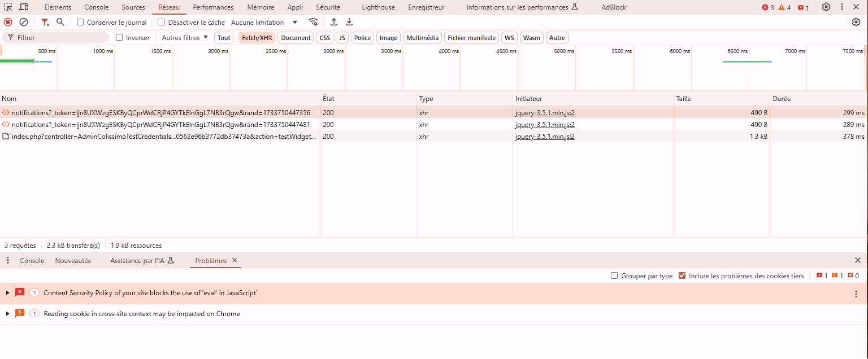This screenshot has height=359, width=868.
Task: Export HAR with the download arrow icon
Action: pyautogui.click(x=349, y=22)
